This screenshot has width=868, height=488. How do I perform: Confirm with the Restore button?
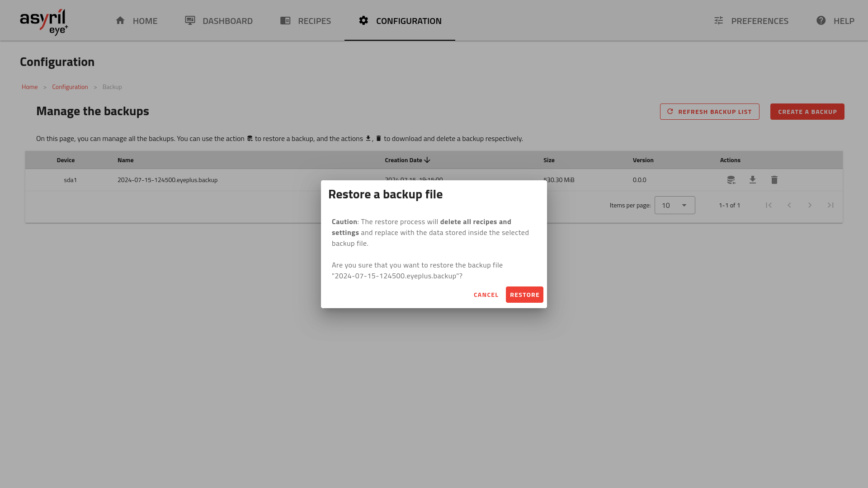point(524,295)
